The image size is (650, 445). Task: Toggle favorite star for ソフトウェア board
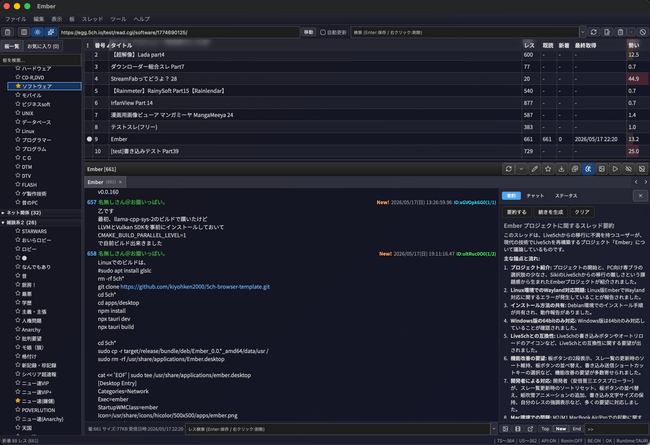click(x=18, y=86)
